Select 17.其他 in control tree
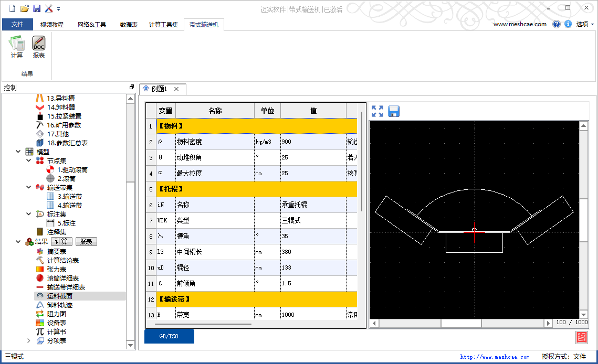Image resolution: width=598 pixels, height=364 pixels. point(58,134)
